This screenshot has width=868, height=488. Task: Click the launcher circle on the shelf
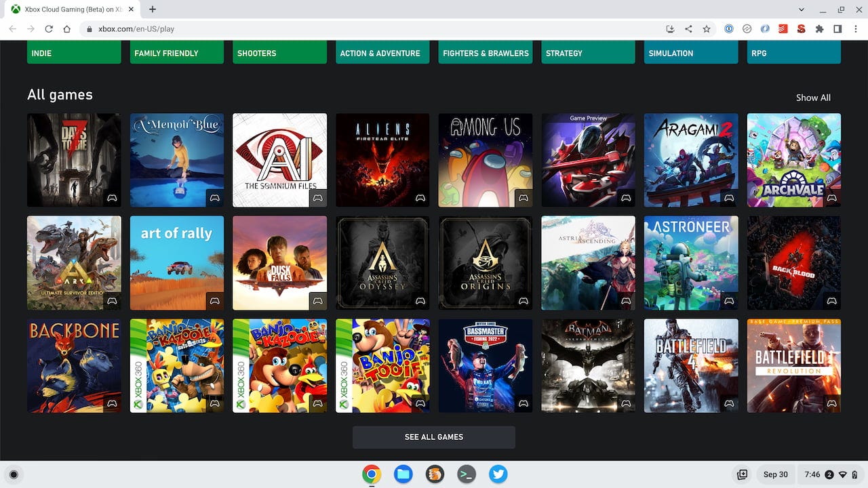13,474
